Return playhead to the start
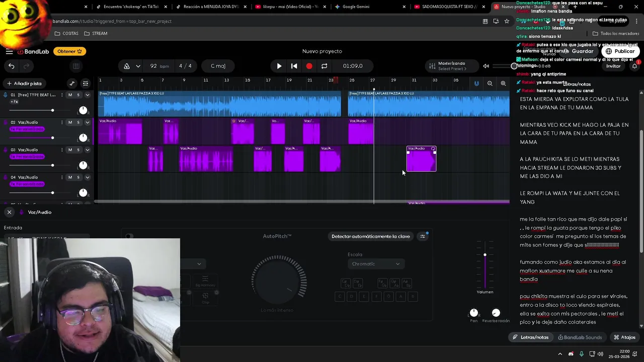This screenshot has height=362, width=644. (x=294, y=66)
